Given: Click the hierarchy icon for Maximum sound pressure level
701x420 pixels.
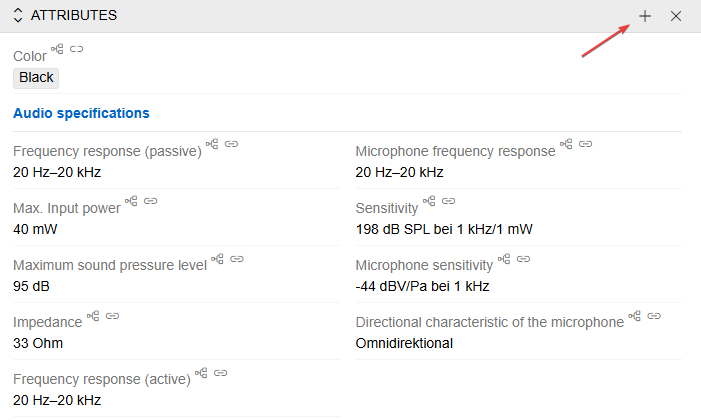Looking at the screenshot, I should pos(217,258).
